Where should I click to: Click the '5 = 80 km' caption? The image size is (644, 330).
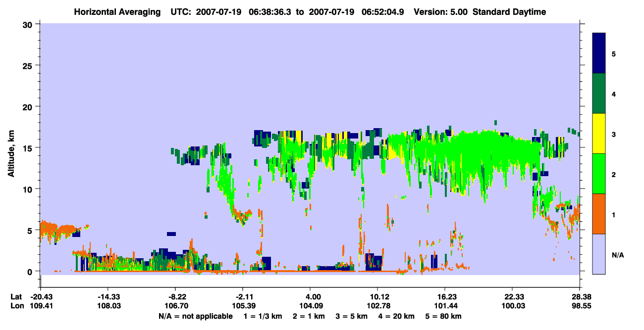click(443, 316)
